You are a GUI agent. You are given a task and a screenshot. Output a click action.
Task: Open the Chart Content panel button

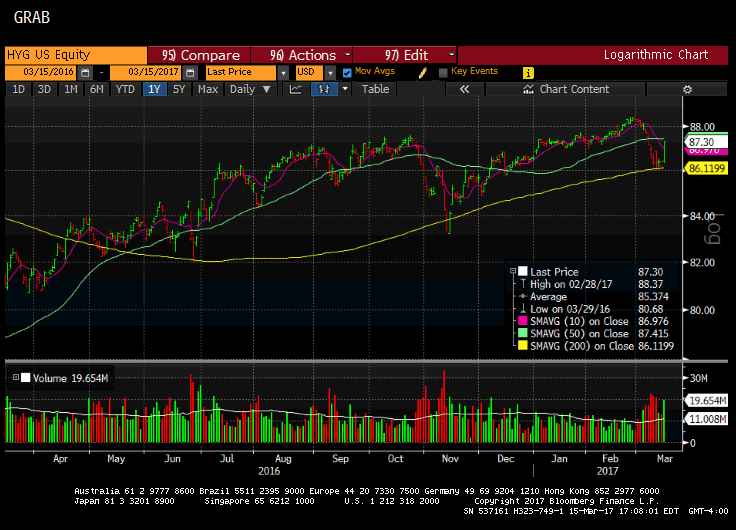[566, 89]
